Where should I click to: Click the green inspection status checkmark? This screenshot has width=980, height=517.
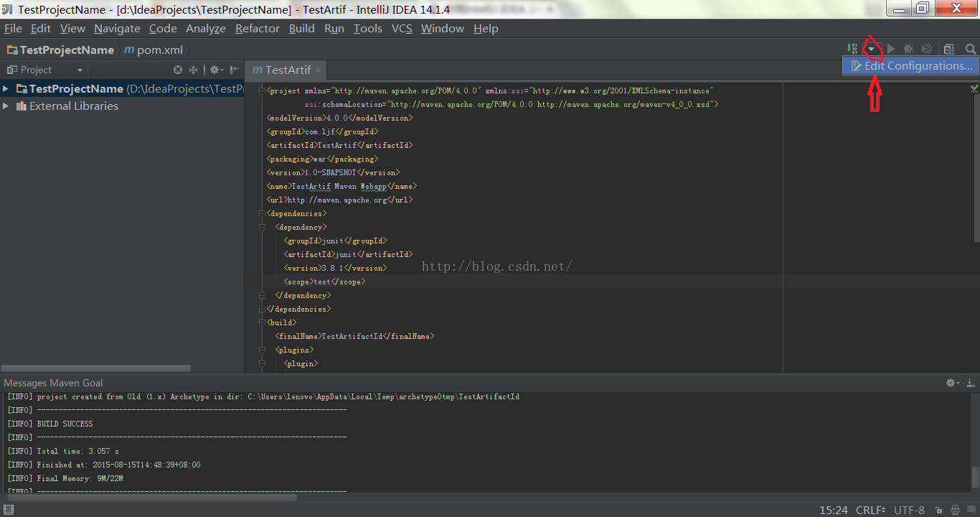tap(974, 88)
